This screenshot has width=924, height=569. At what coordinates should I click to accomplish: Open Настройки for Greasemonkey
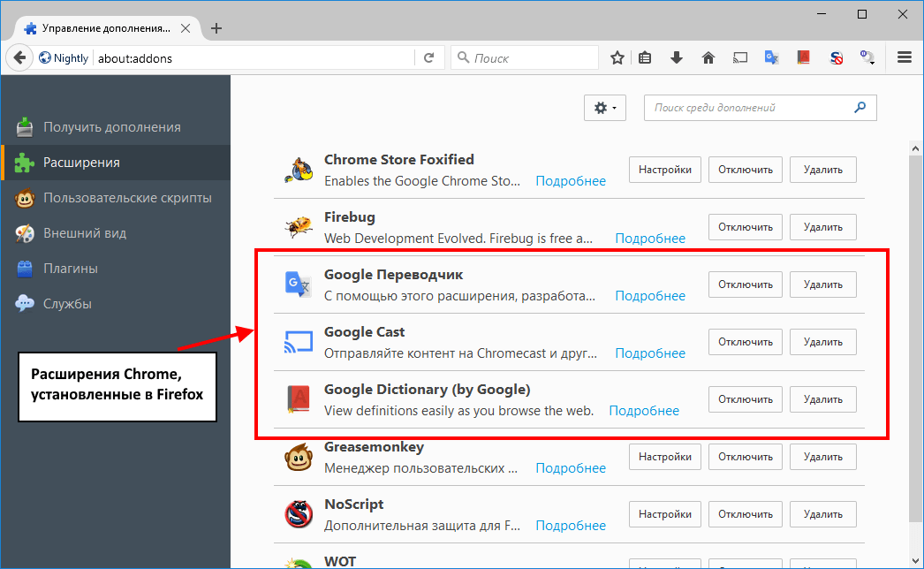coord(664,456)
